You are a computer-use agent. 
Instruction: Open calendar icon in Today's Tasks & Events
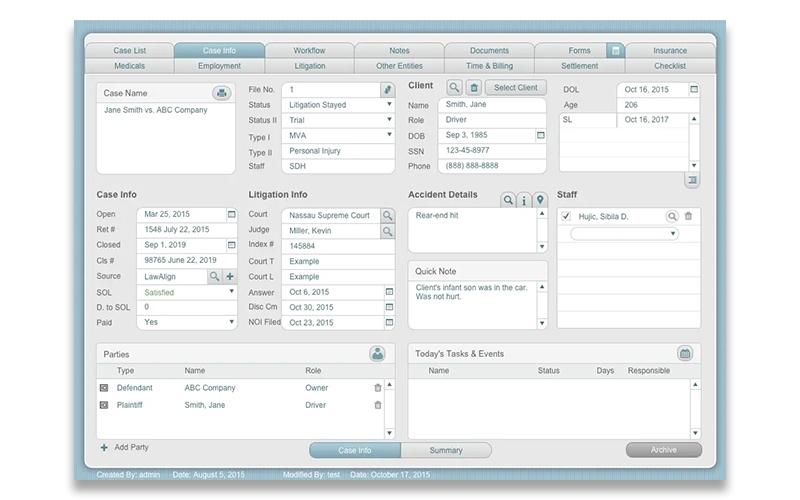[x=685, y=353]
